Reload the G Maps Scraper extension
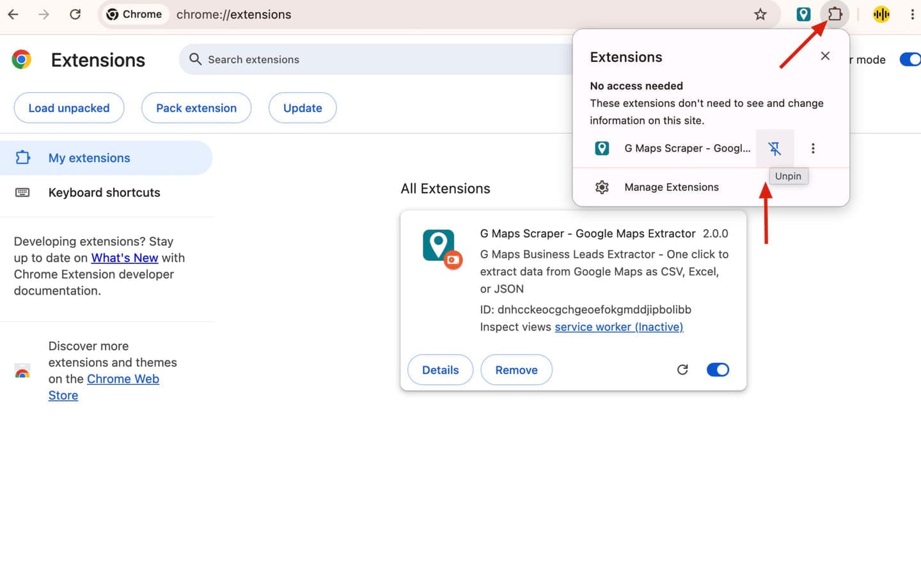The height and width of the screenshot is (588, 921). (x=682, y=369)
